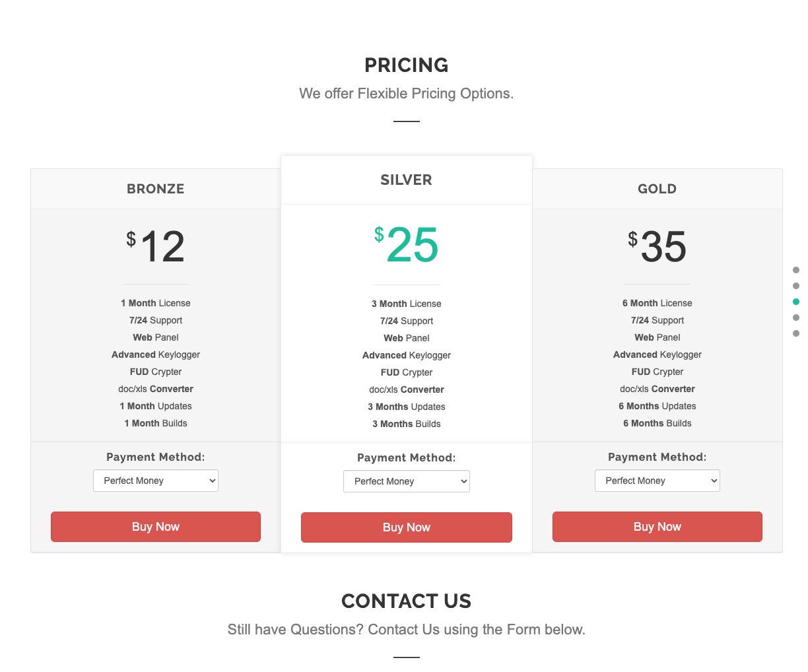Select the GOLD plan heading
Image resolution: width=808 pixels, height=672 pixels.
click(657, 189)
